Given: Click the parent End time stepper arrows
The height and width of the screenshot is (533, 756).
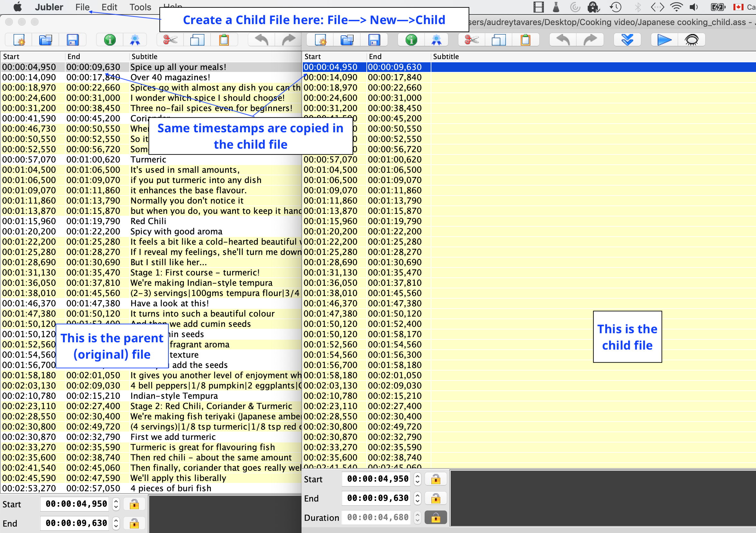Looking at the screenshot, I should (x=116, y=523).
